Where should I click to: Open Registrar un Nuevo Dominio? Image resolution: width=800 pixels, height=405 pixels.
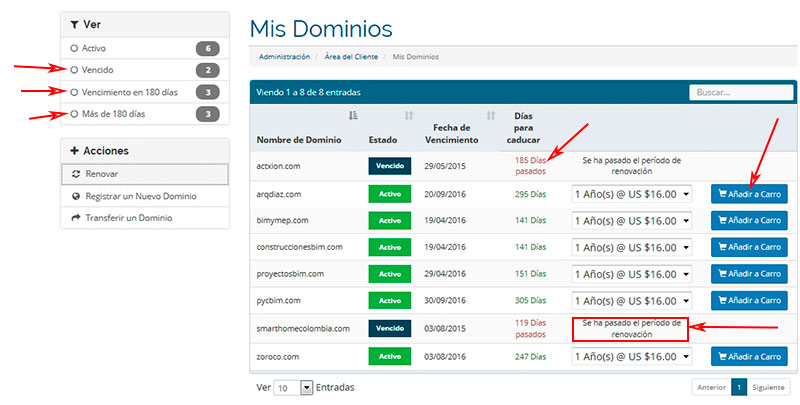tap(145, 196)
